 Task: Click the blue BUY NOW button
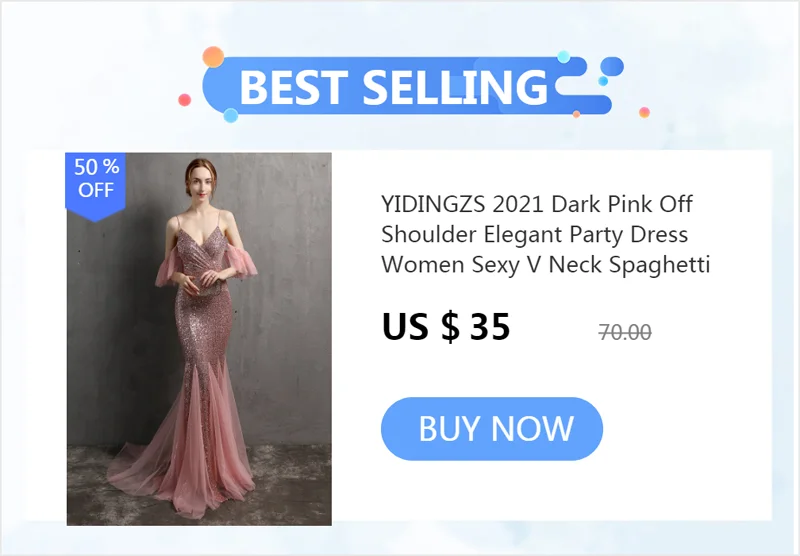pos(492,428)
